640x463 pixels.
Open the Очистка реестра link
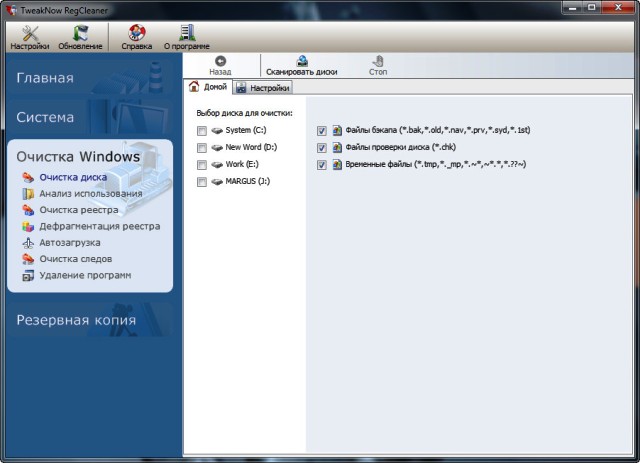pyautogui.click(x=79, y=210)
